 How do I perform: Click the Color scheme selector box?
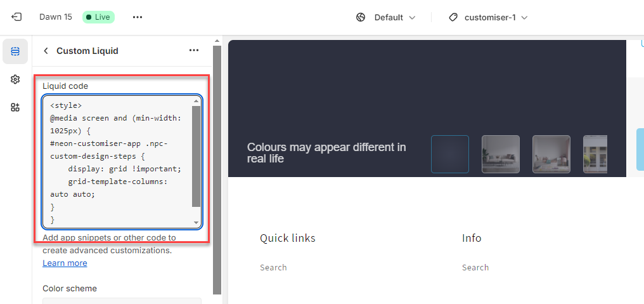tap(122, 300)
